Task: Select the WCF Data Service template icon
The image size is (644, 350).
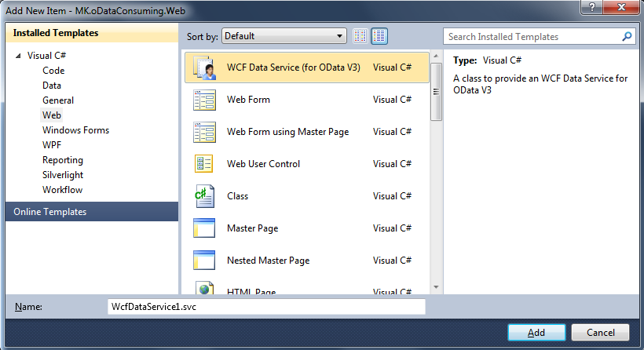Action: coord(204,67)
